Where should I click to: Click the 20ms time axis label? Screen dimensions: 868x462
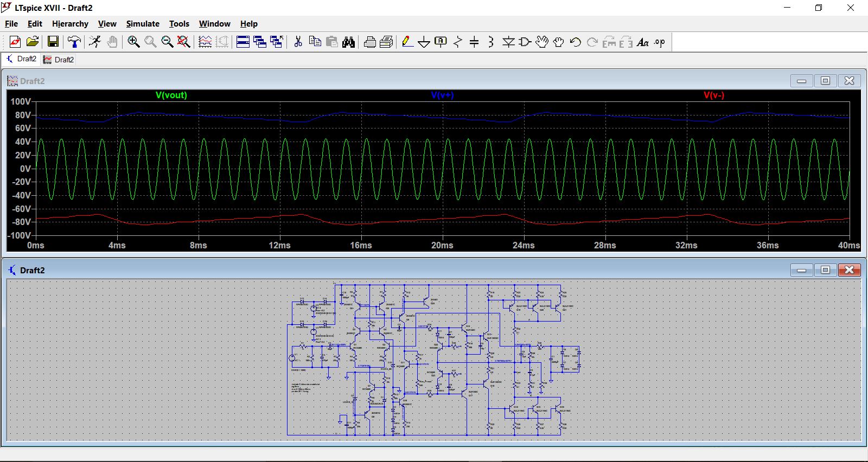click(x=442, y=245)
